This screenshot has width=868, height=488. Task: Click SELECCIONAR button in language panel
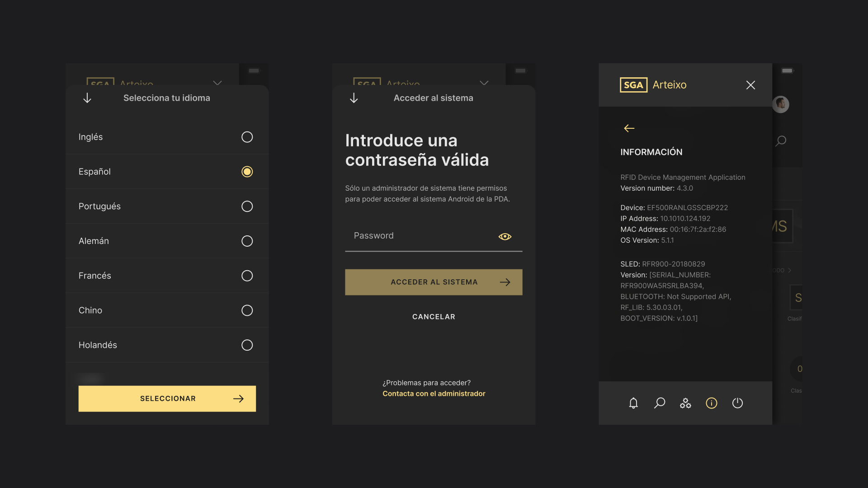click(168, 399)
